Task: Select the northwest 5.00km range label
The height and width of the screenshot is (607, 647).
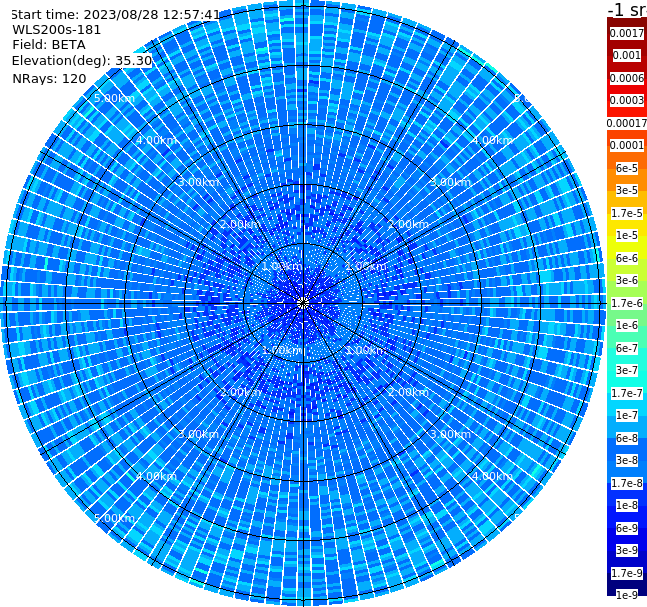Action: click(114, 98)
